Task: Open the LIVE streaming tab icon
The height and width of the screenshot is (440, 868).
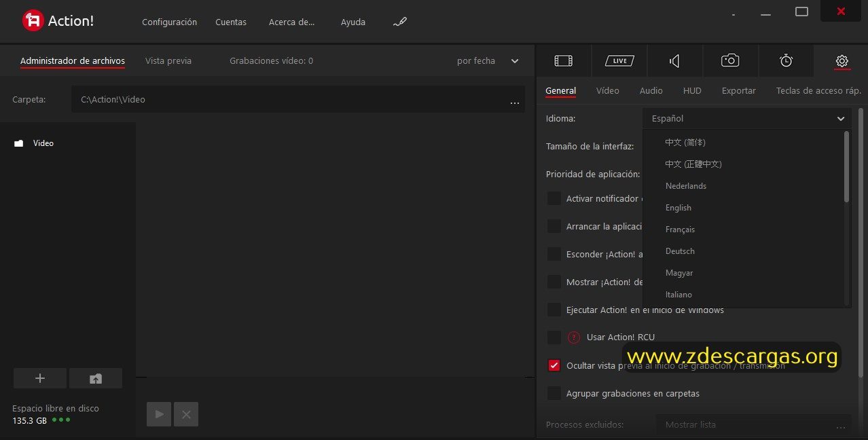Action: click(x=619, y=60)
